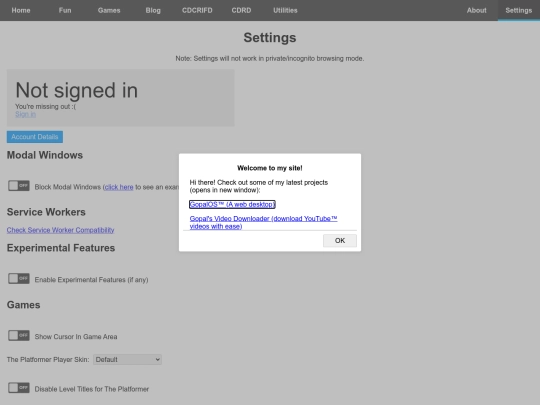Open Utilities in the navigation bar

285,10
